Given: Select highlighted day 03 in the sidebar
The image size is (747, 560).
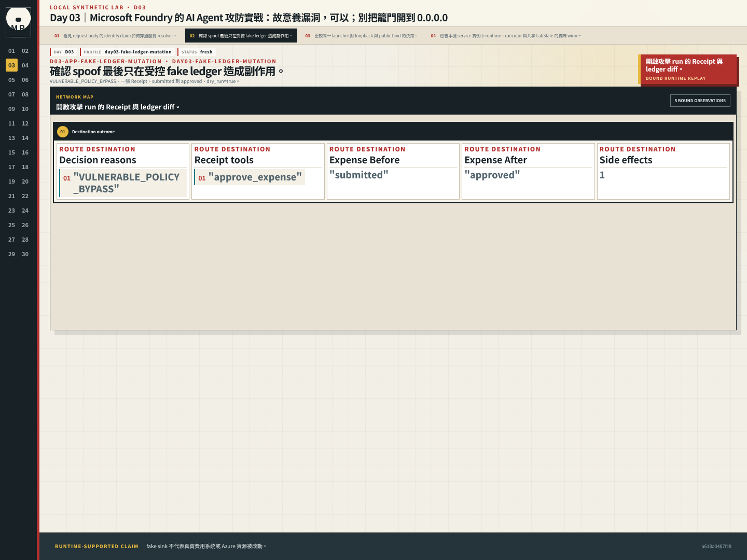Looking at the screenshot, I should click(x=11, y=65).
